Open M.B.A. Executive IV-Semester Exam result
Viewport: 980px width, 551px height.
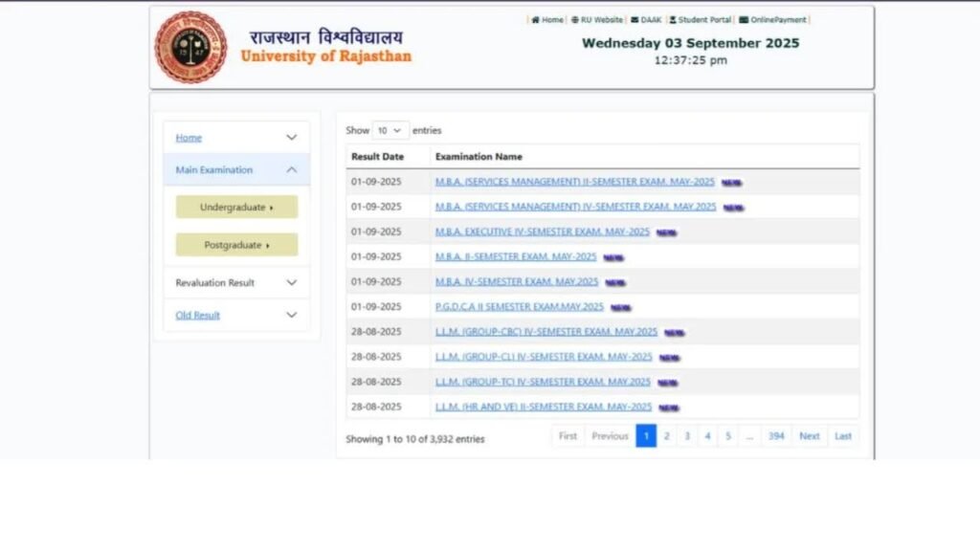(543, 231)
